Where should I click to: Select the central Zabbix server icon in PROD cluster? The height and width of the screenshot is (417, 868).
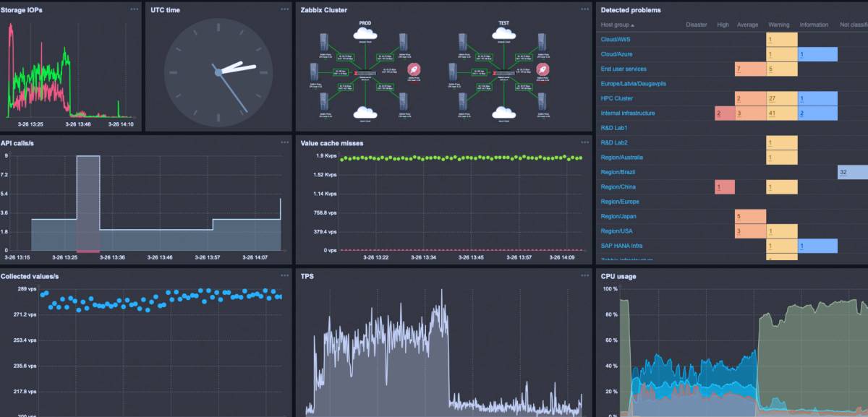(x=367, y=72)
